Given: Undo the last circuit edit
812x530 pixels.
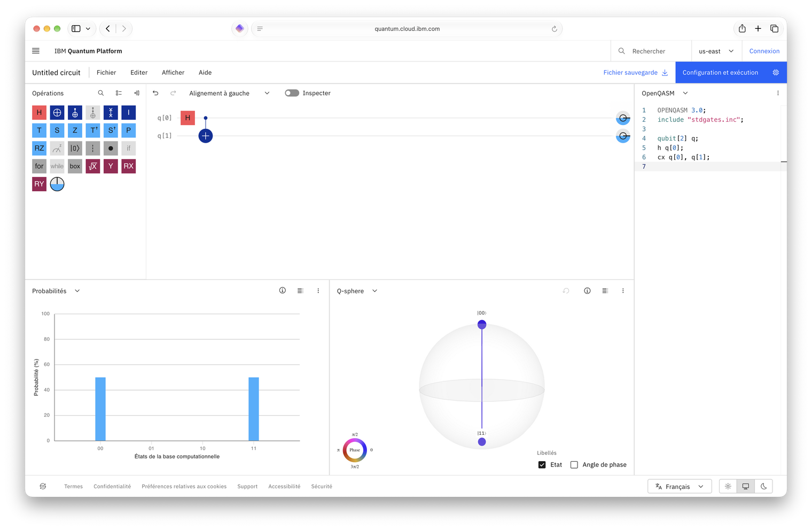Looking at the screenshot, I should tap(155, 93).
